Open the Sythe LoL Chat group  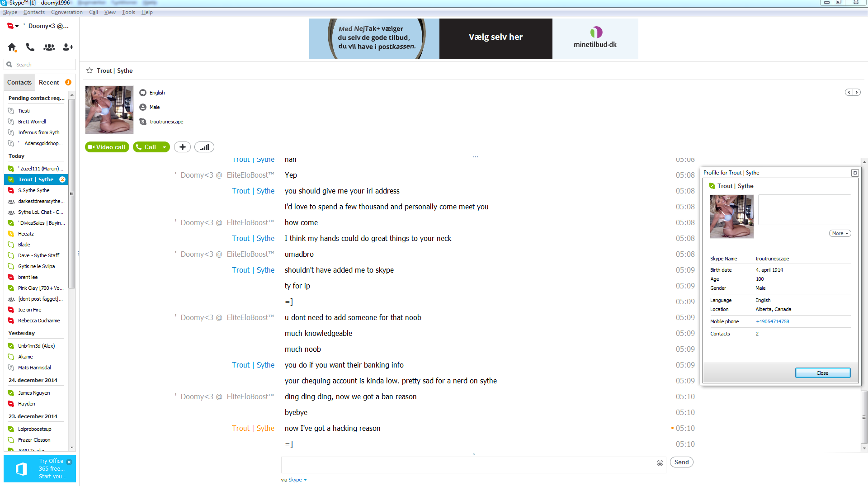click(x=36, y=212)
